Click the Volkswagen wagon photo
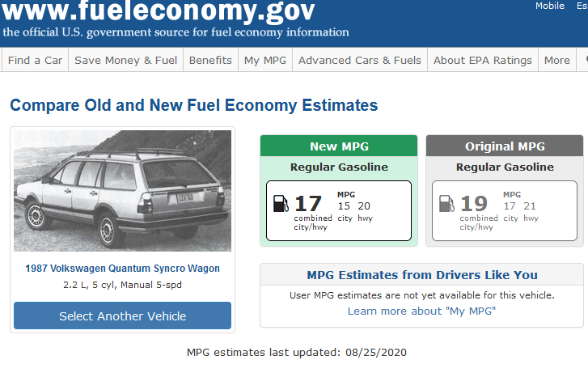 (122, 191)
